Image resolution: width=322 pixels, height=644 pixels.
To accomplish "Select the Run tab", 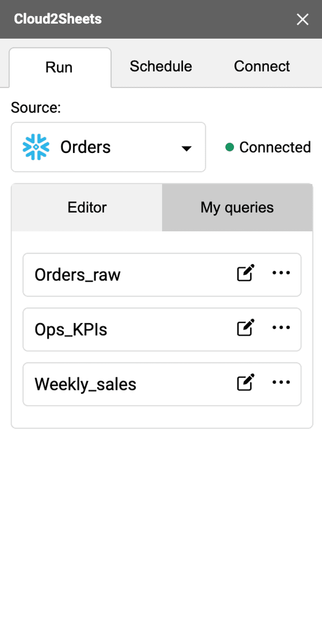I will point(60,67).
